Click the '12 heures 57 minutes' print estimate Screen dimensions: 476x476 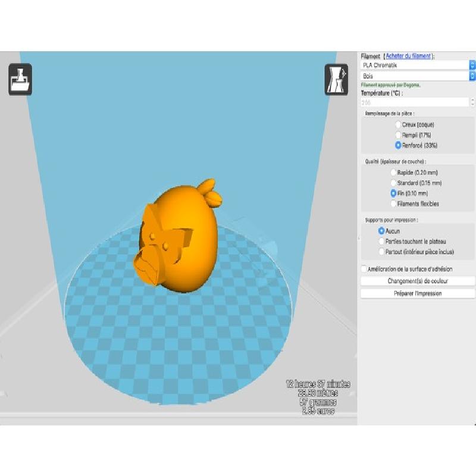tap(318, 384)
